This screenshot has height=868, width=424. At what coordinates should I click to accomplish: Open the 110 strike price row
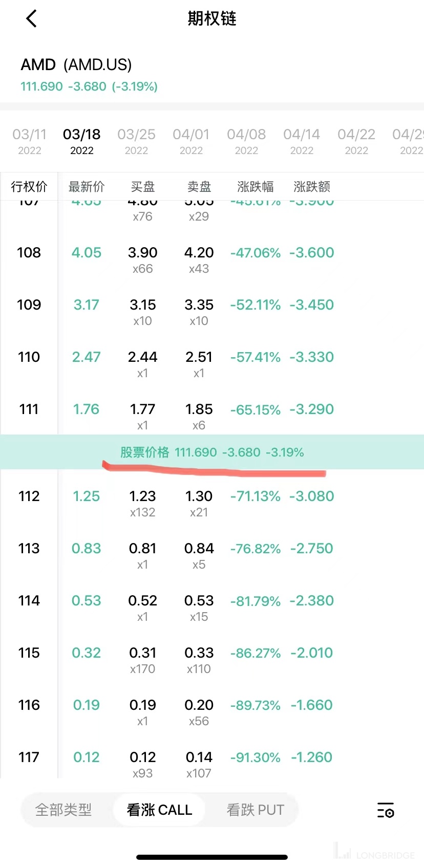click(29, 357)
